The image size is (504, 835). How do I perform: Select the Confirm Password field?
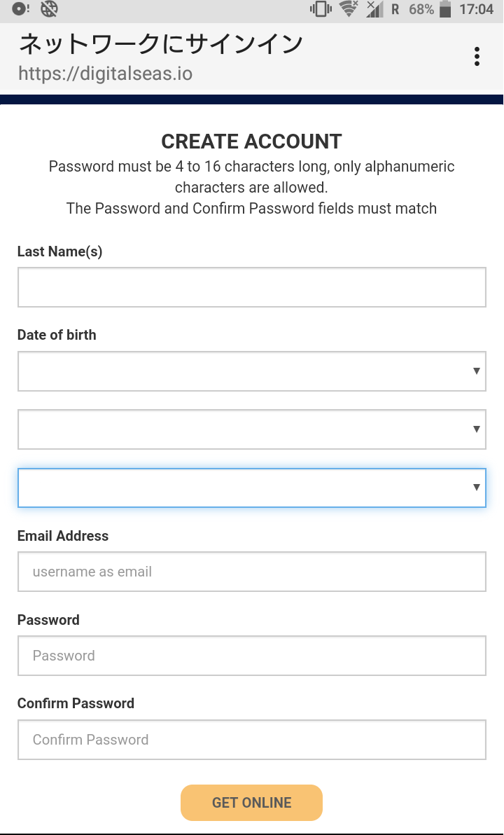pos(252,740)
